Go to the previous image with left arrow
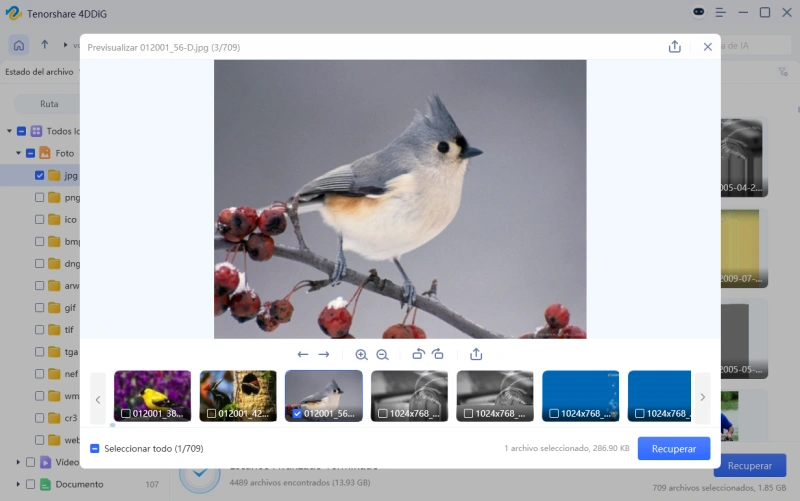Viewport: 800px width, 501px height. [x=303, y=354]
